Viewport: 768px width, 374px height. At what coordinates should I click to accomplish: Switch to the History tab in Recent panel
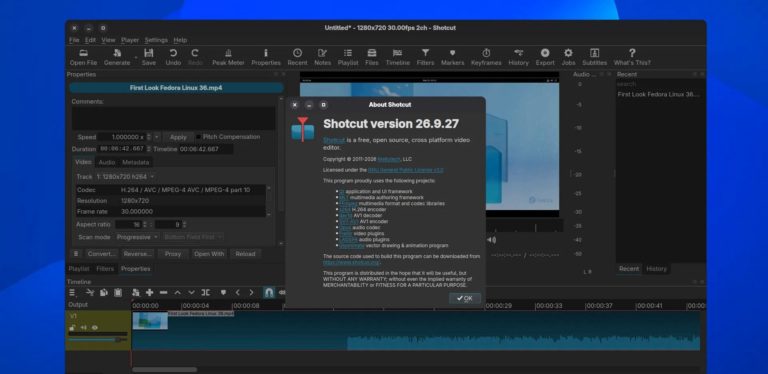point(656,269)
